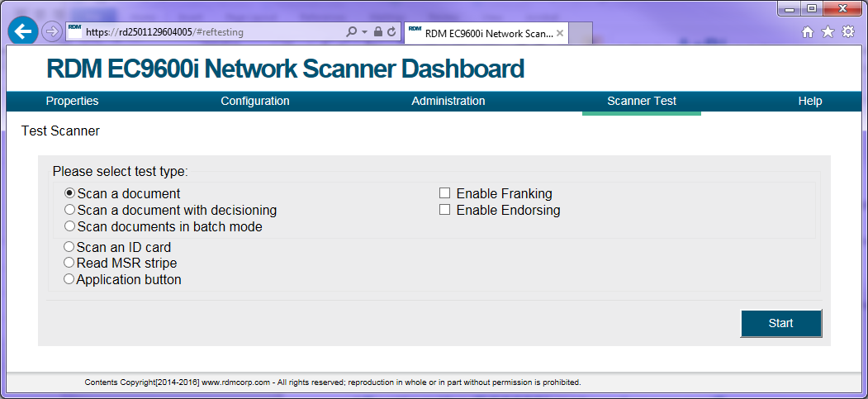Click the browser forward arrow button
Image resolution: width=868 pixels, height=399 pixels.
[x=51, y=31]
